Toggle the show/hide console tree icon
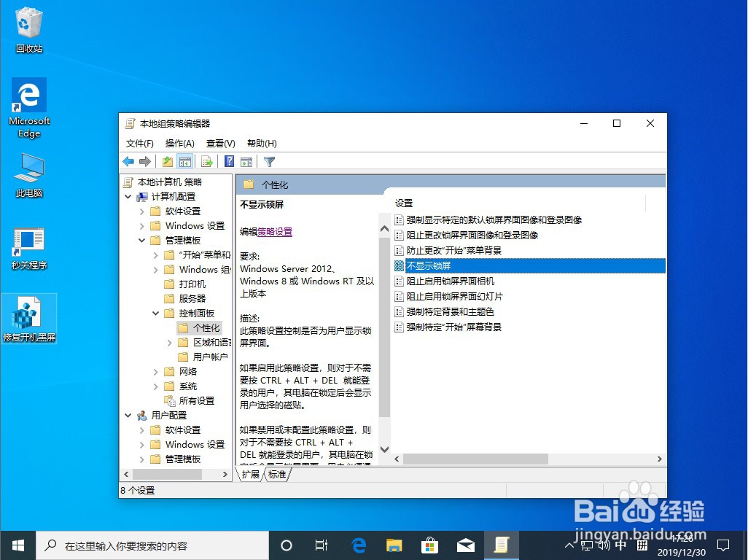This screenshot has width=748, height=560. (x=185, y=162)
